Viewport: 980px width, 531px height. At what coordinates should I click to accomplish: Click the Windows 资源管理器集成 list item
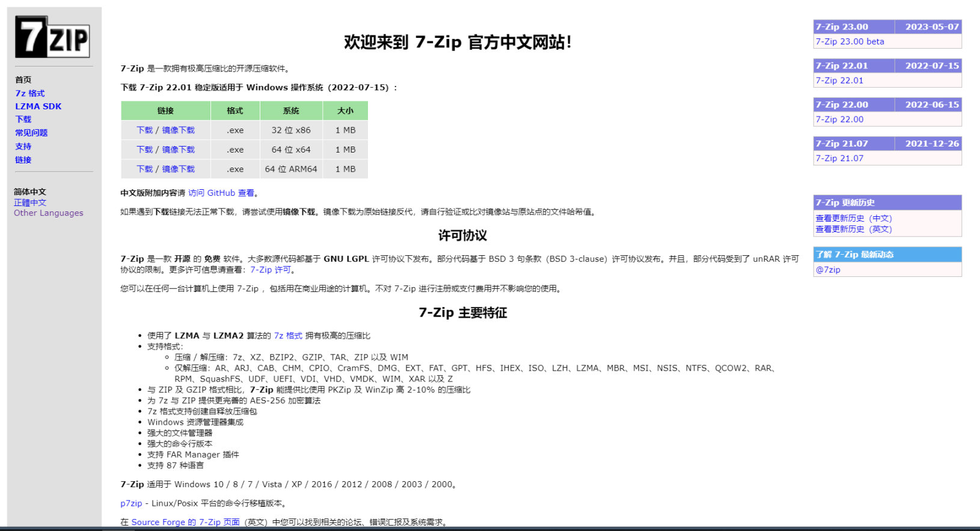click(195, 422)
